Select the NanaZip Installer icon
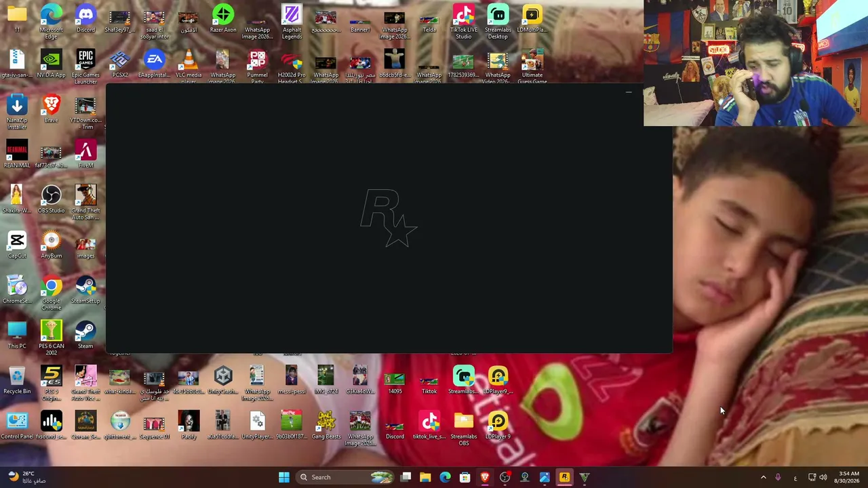This screenshot has height=488, width=868. click(x=17, y=111)
